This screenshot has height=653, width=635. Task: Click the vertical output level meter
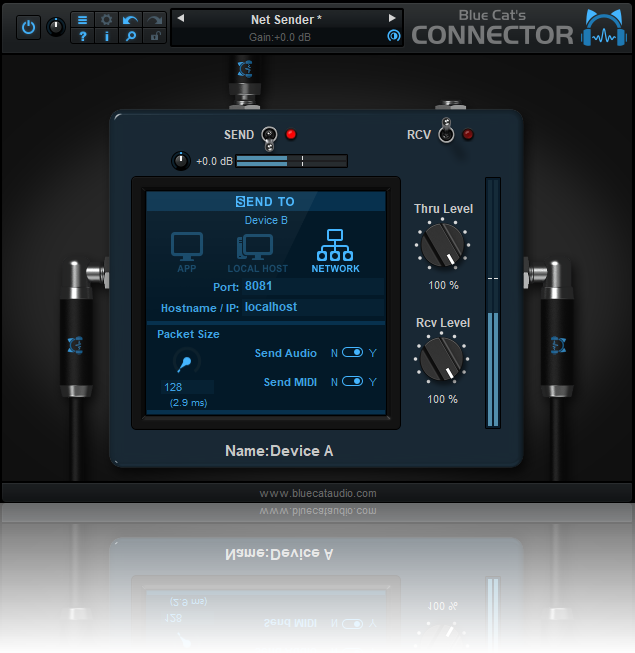(493, 303)
